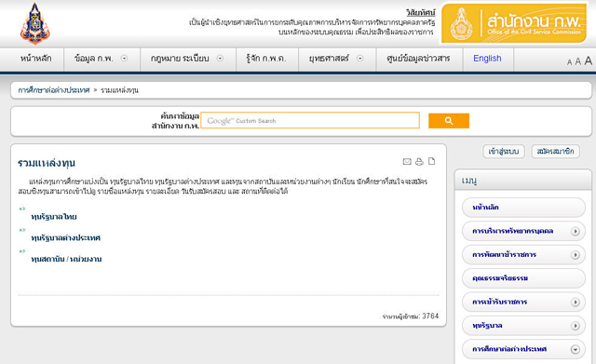
Task: Click the document page icon in the article header
Action: (x=431, y=161)
